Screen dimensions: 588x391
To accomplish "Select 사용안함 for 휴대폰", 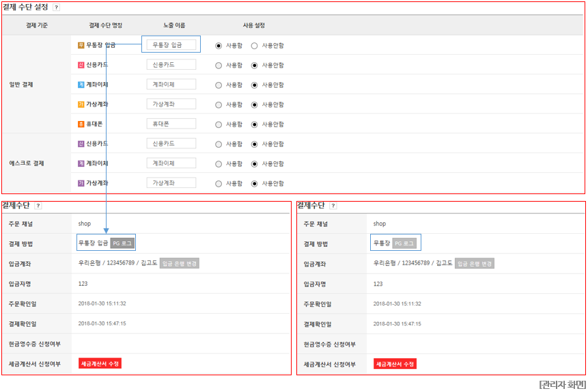I will point(255,124).
